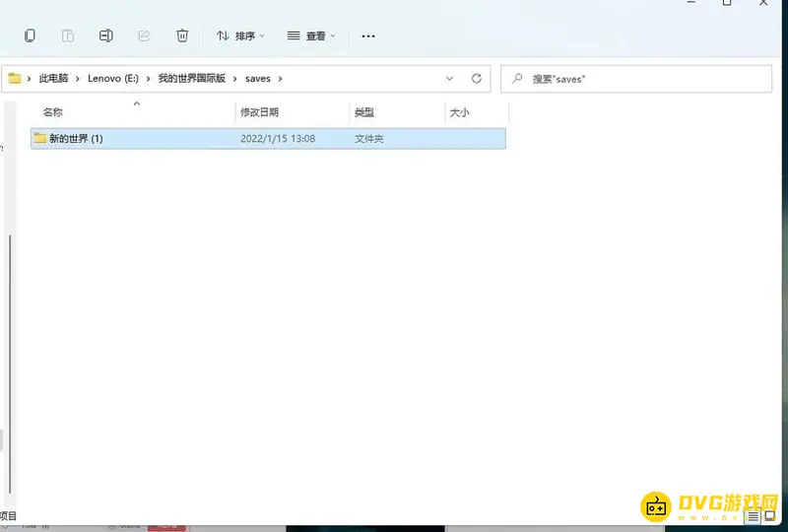Open the 查看 view dropdown
788x532 pixels.
pos(311,35)
